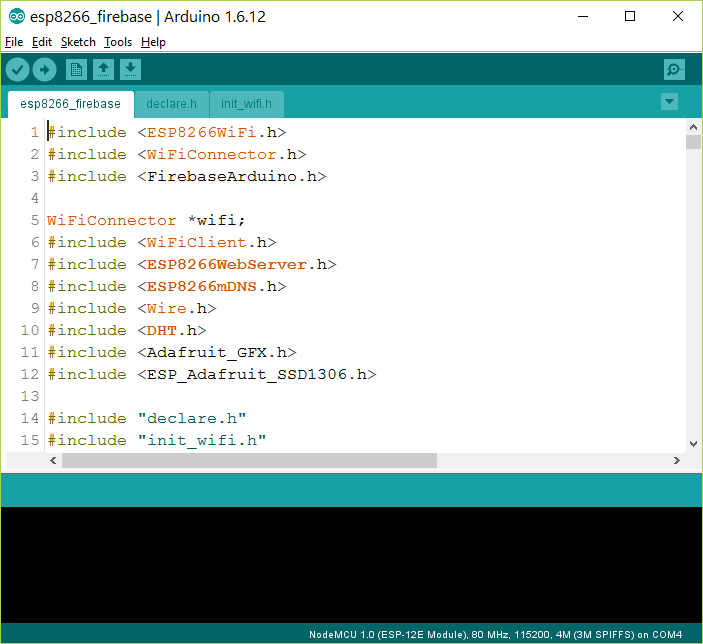This screenshot has width=703, height=644.
Task: Open a sketch with the up-arrow icon
Action: pos(104,70)
